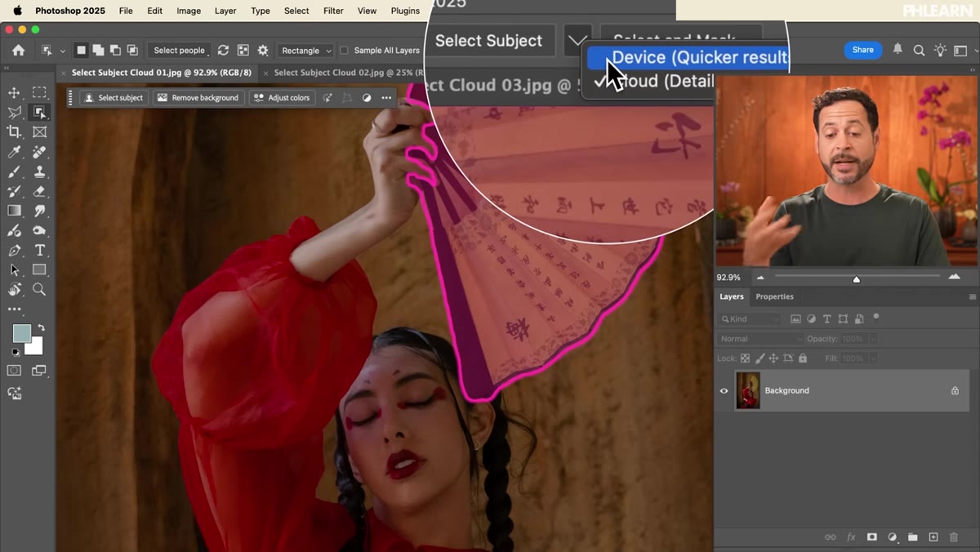
Task: Select the Path Selection tool
Action: 14,269
